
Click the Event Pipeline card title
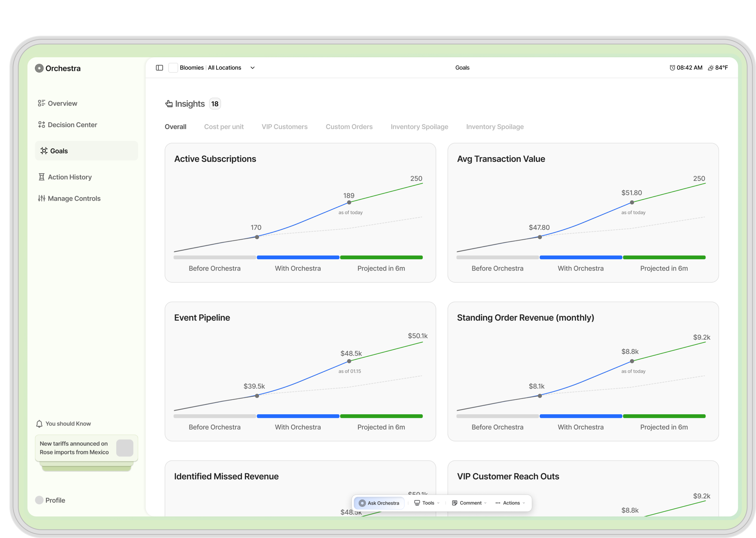click(202, 317)
